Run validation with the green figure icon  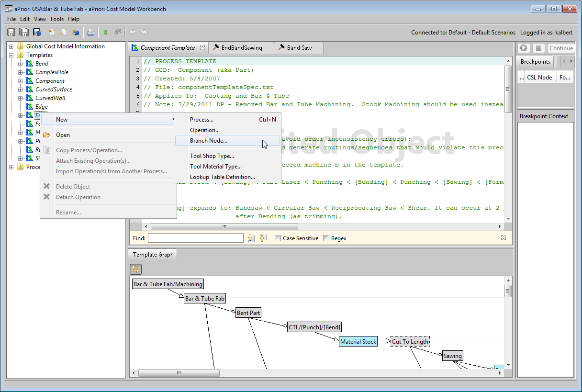(x=105, y=32)
